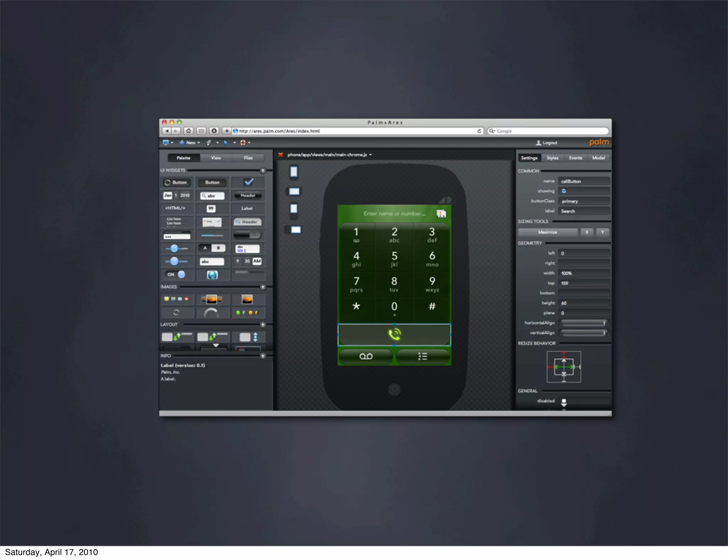Click the voicemail button below the dialpad

coord(366,356)
